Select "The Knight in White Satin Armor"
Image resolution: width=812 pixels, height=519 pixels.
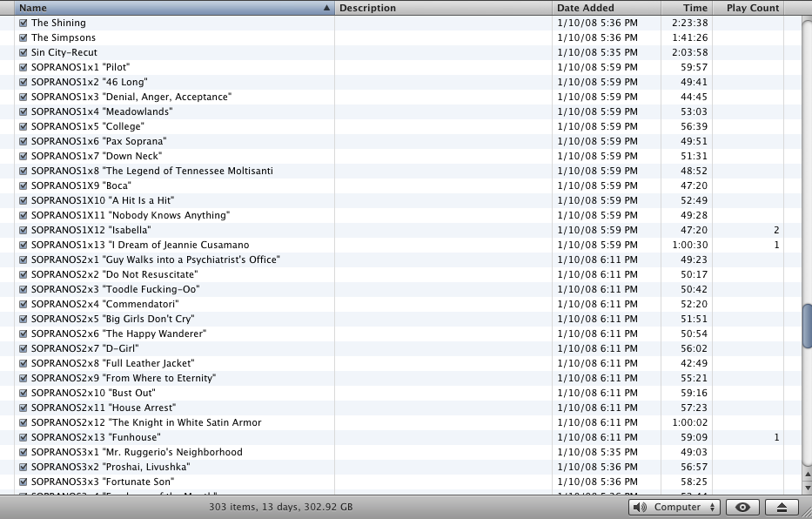146,422
